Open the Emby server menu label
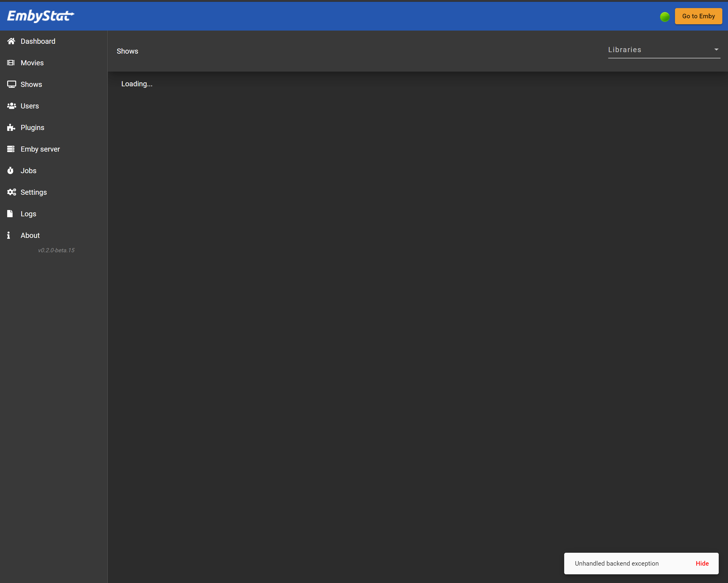 pyautogui.click(x=40, y=149)
